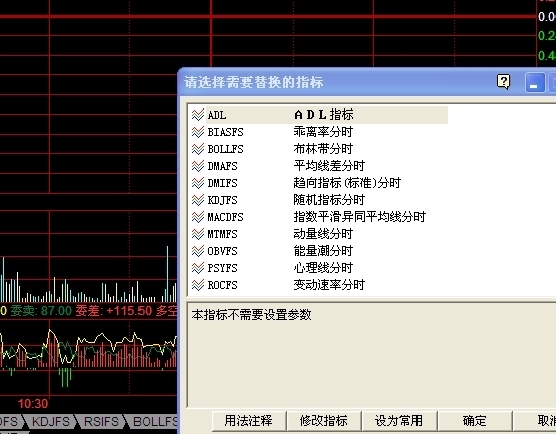Click the 委卖: 87.00 value in chart
Viewport: 556px width, 434px height.
coord(41,311)
